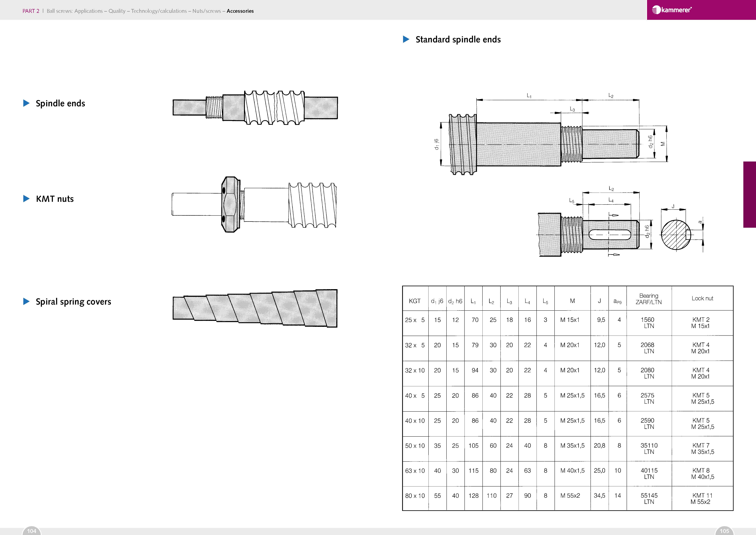Click 'M 15x1' in the M column
Image resolution: width=756 pixels, height=535 pixels.
point(570,320)
